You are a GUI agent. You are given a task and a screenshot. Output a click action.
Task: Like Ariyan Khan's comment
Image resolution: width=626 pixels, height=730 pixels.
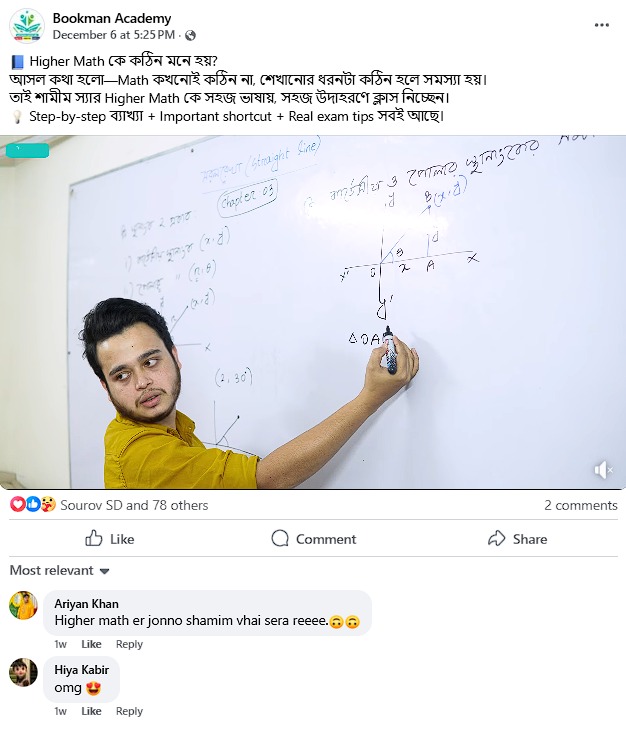click(91, 644)
